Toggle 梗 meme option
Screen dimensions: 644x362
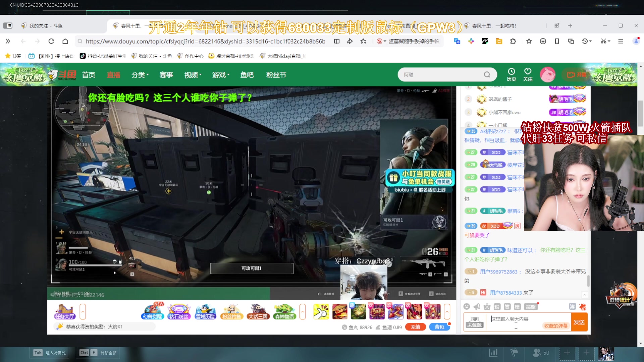[517, 306]
